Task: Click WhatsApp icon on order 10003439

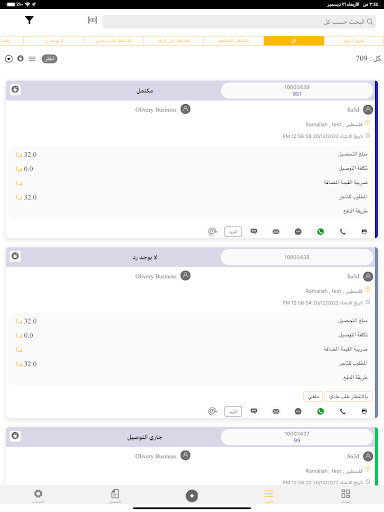Action: [x=320, y=231]
